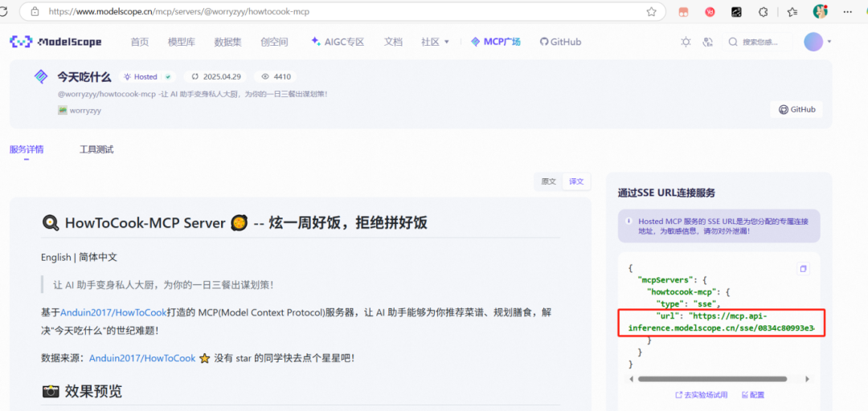Open the browser three-dot menu
The width and height of the screenshot is (868, 411).
coord(848,11)
